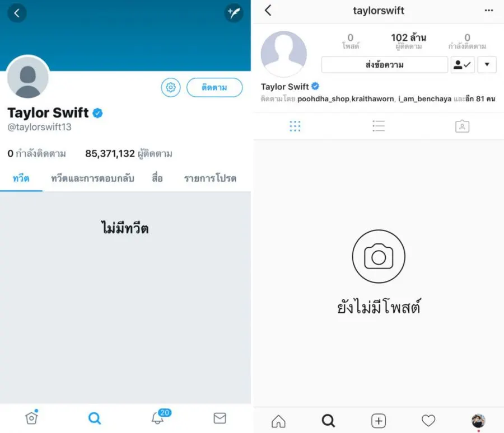Tap the Twitter search magnifier icon
Screen dimensions: 504x433
95,418
